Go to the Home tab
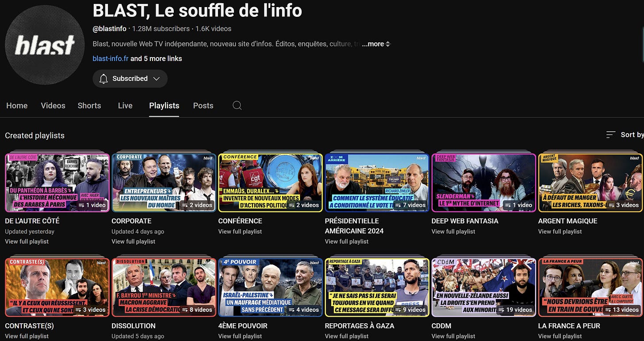644x341 pixels. [17, 106]
